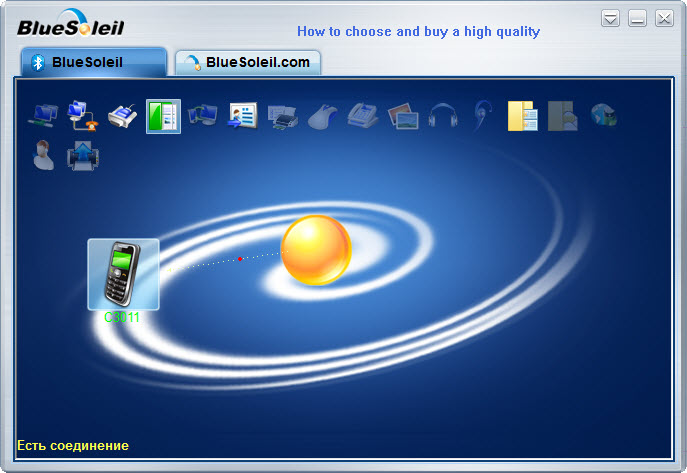Select the mouse Human Interface Device icon
The image size is (687, 473).
(x=323, y=116)
